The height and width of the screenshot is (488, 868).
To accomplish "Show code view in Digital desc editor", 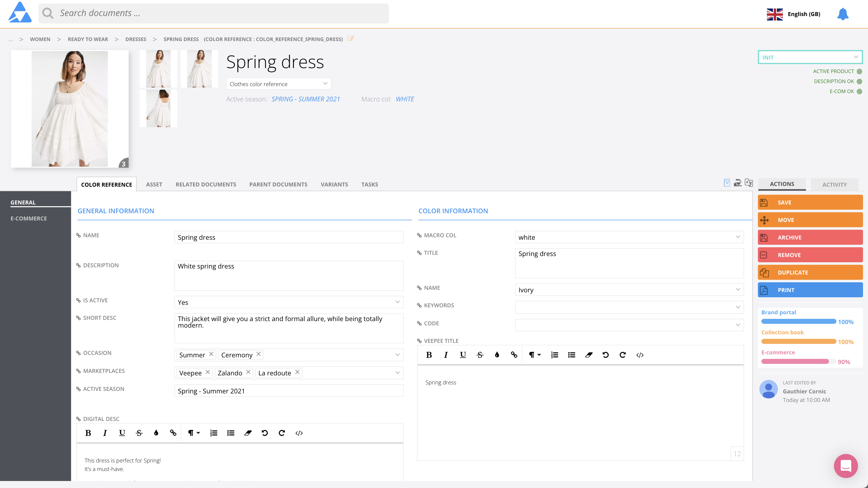I will tap(299, 433).
